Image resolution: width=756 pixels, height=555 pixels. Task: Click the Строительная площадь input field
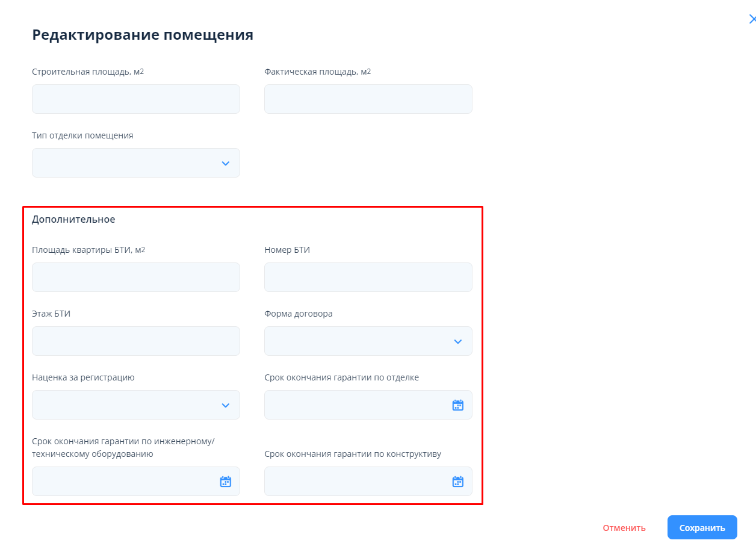[x=135, y=99]
